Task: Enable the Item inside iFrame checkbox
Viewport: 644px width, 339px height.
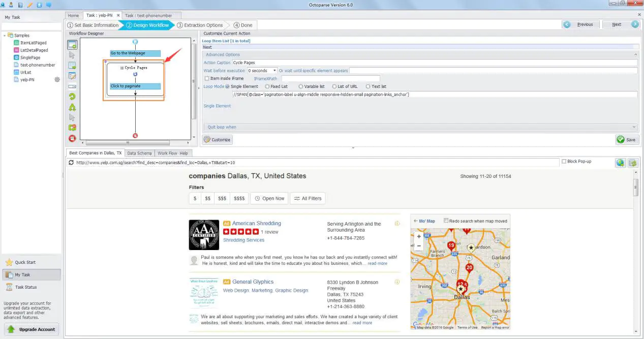Action: 206,78
